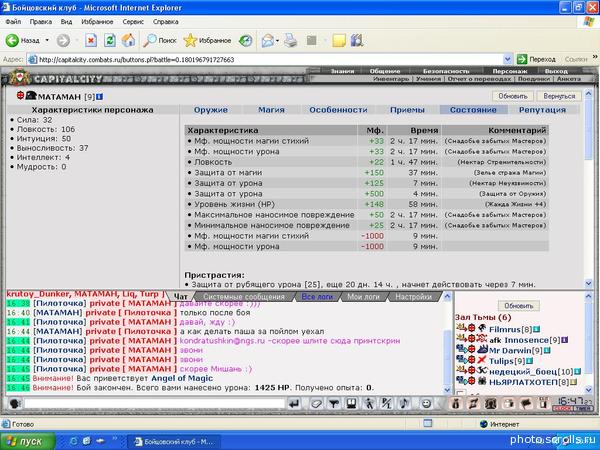Switch to the Оружие tab
This screenshot has width=600, height=450.
click(x=210, y=110)
